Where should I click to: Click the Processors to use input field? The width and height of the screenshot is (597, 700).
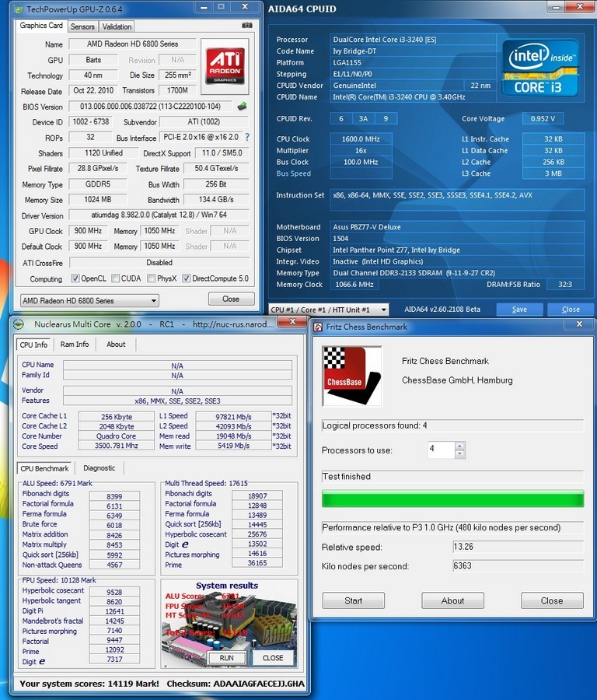pyautogui.click(x=441, y=449)
